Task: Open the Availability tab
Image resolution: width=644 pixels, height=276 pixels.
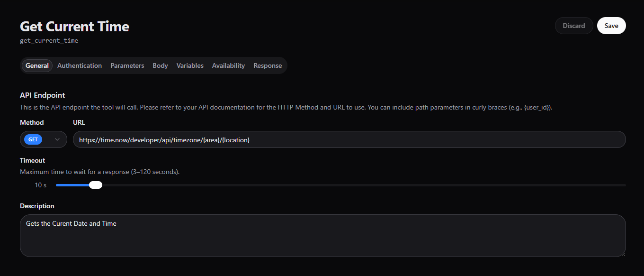Action: pos(228,66)
